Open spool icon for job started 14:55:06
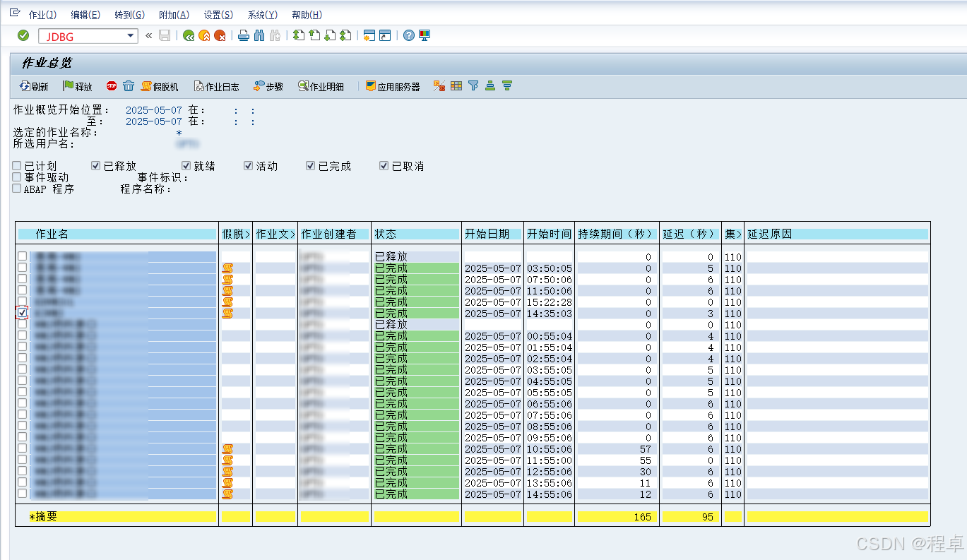 pyautogui.click(x=227, y=494)
